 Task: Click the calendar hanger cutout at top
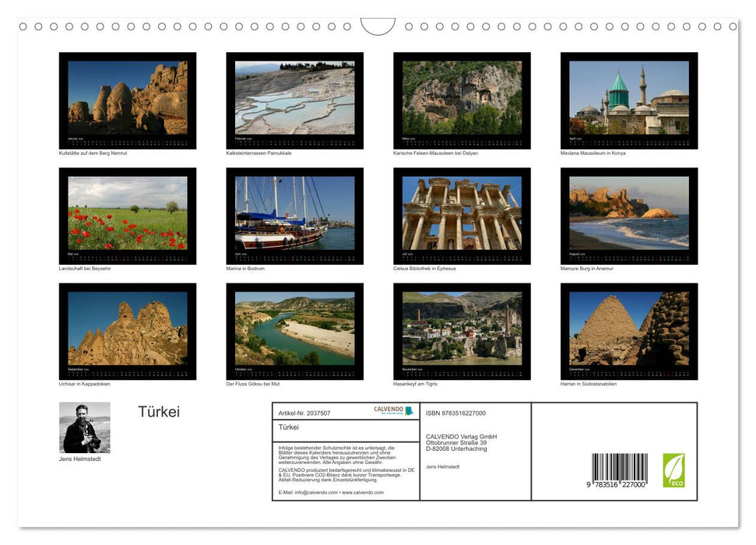click(x=378, y=26)
